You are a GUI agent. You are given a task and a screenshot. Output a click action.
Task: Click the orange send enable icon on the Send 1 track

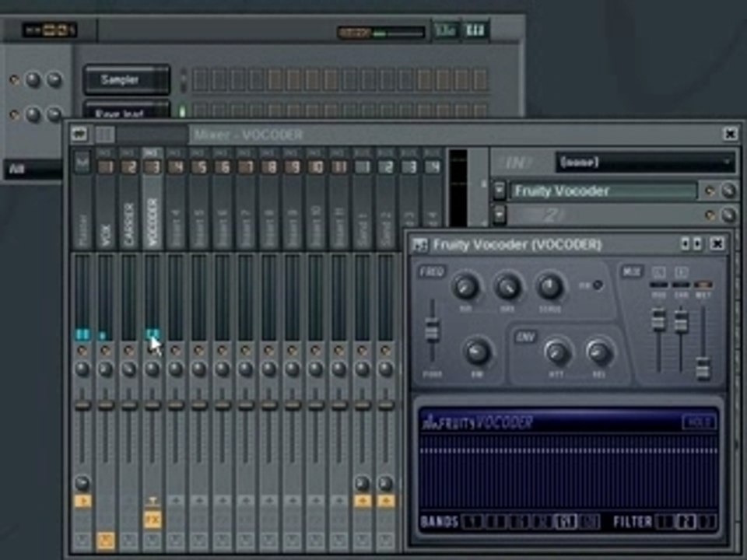click(362, 501)
